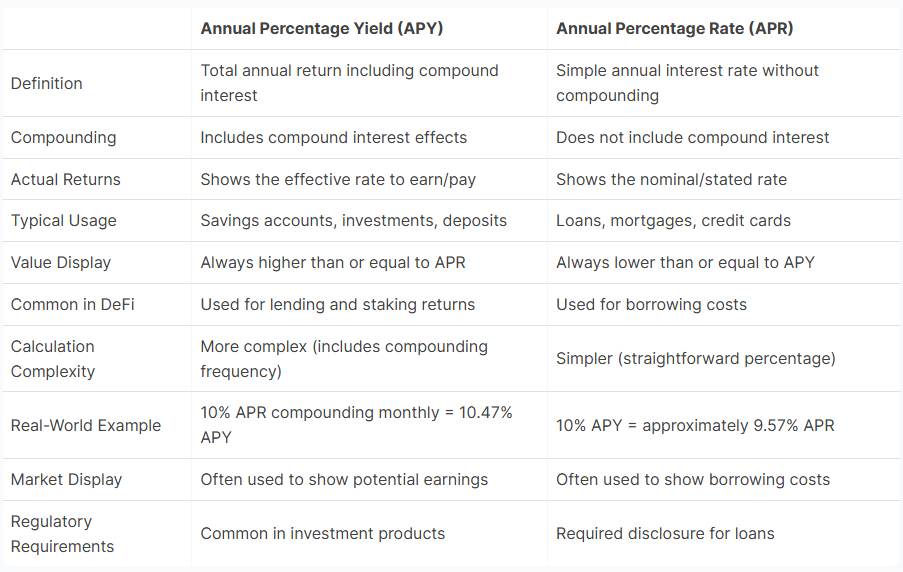Image resolution: width=903 pixels, height=572 pixels.
Task: Click the Compounding row label
Action: tap(63, 137)
